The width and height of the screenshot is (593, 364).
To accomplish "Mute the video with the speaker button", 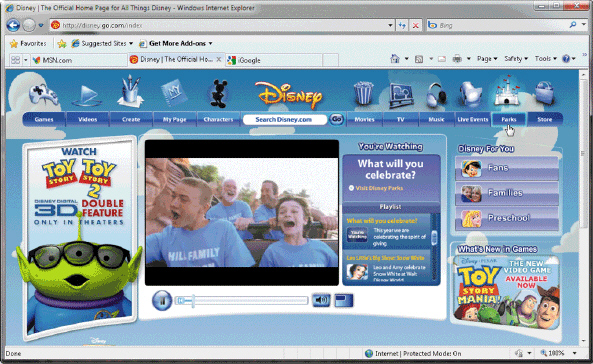I will pos(321,300).
